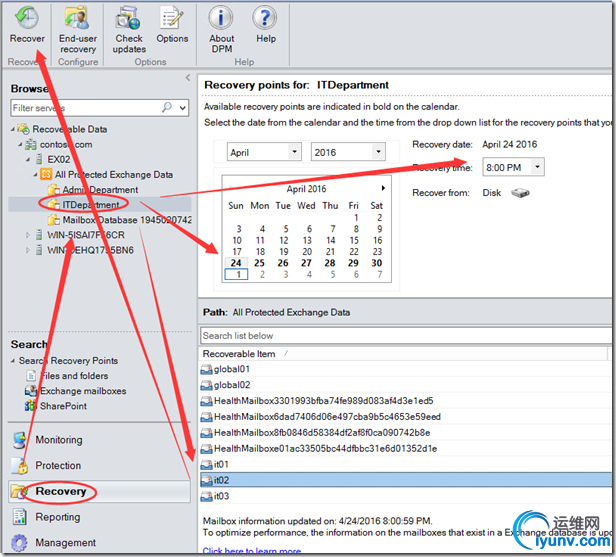Click SharePoint search icon

point(30,406)
